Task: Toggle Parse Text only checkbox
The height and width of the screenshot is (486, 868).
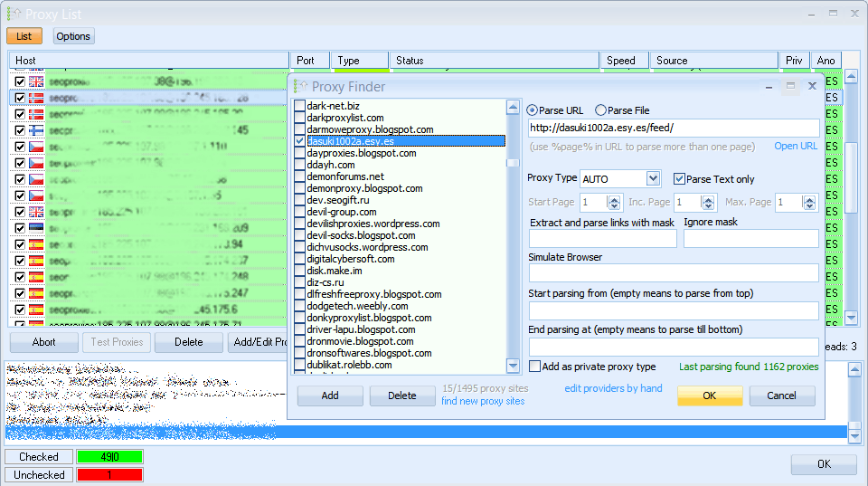Action: pos(680,179)
